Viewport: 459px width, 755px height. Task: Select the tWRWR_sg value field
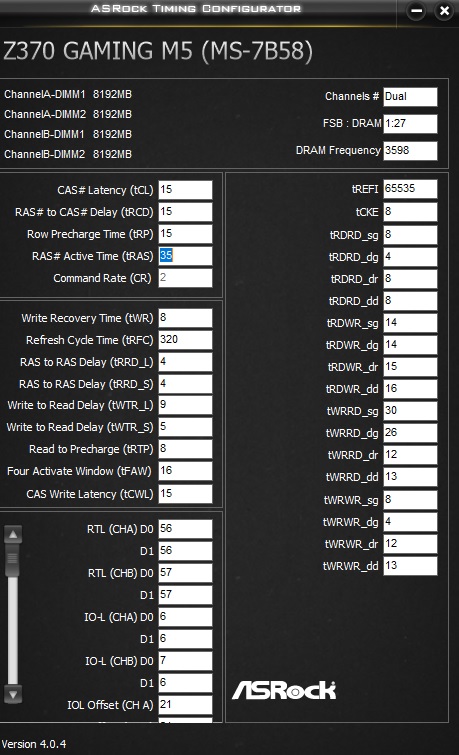(410, 500)
